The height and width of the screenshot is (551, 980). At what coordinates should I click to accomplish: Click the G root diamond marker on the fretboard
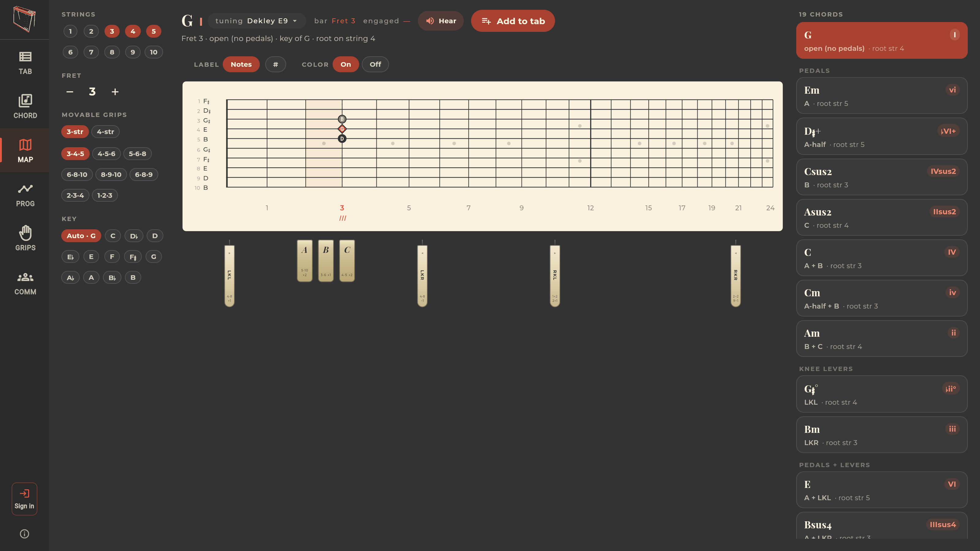(342, 129)
